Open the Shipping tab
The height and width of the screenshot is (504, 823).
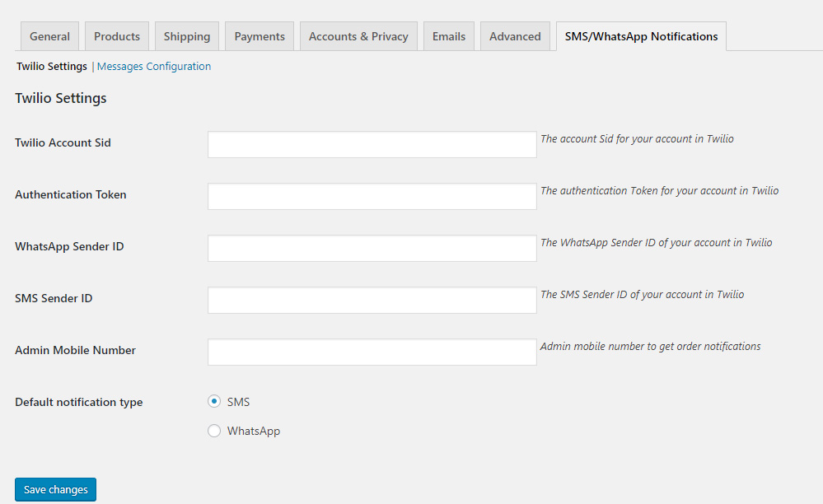[187, 36]
